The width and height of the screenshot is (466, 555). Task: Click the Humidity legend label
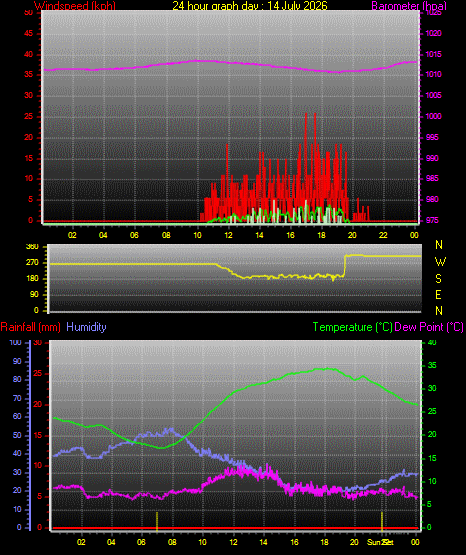[86, 327]
